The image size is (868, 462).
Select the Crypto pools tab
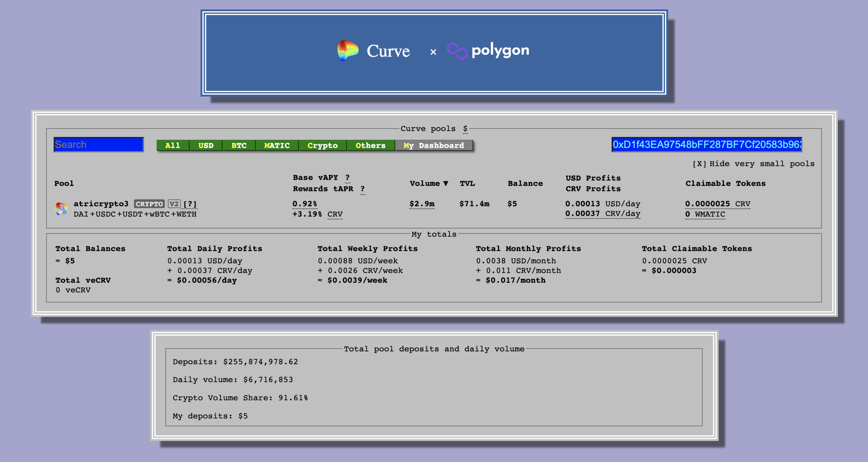tap(323, 145)
